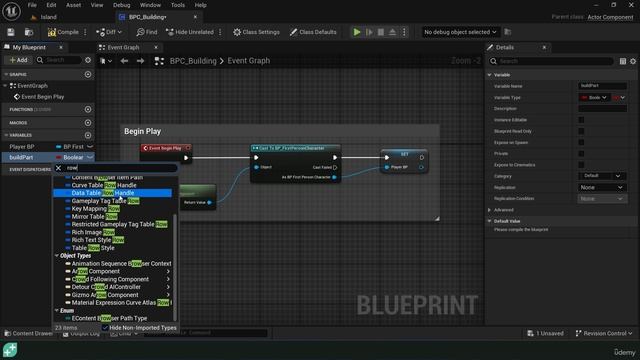Add a new graph with plus icon
The height and width of the screenshot is (360, 640).
click(88, 74)
